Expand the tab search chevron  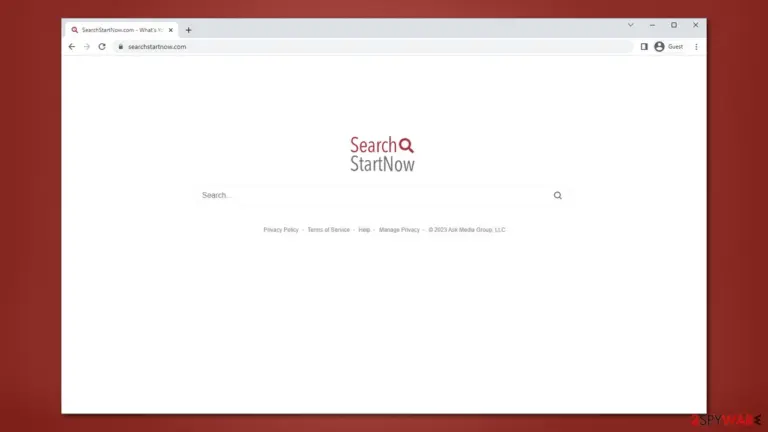[x=630, y=25]
